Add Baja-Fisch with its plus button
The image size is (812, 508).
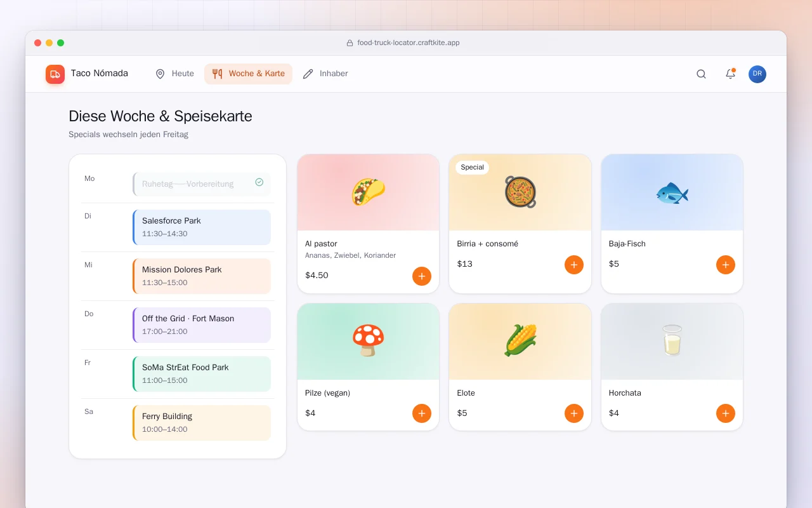click(x=726, y=265)
